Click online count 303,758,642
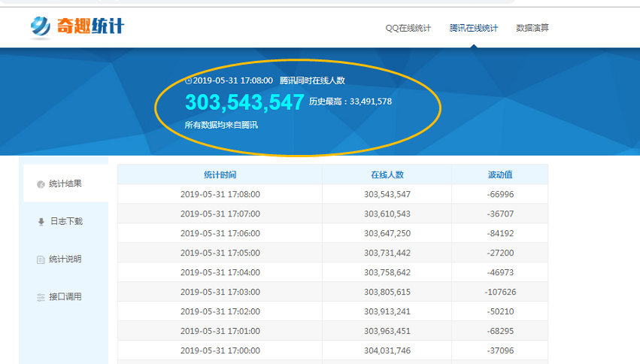Image resolution: width=640 pixels, height=364 pixels. click(x=387, y=272)
